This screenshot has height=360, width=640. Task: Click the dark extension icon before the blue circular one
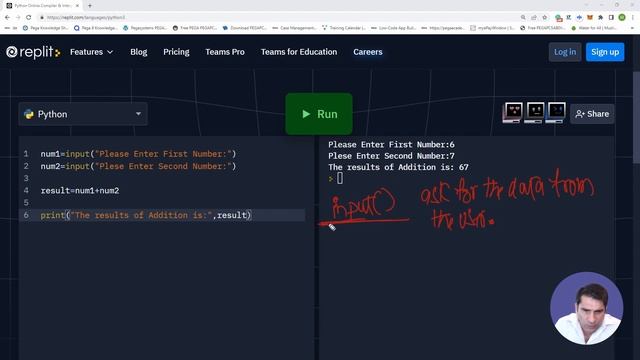(569, 18)
